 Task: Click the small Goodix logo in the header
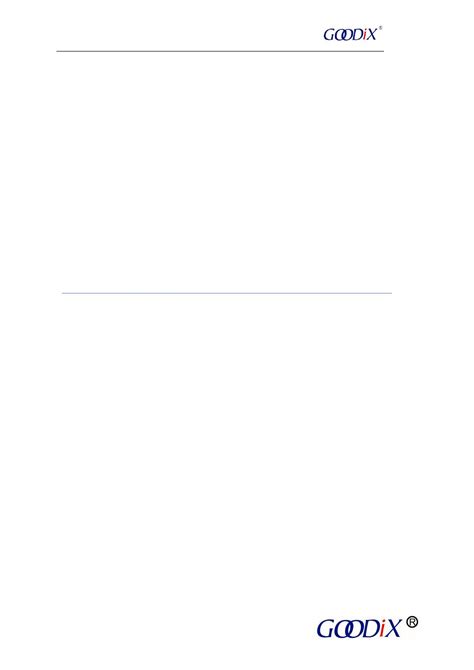pos(353,34)
